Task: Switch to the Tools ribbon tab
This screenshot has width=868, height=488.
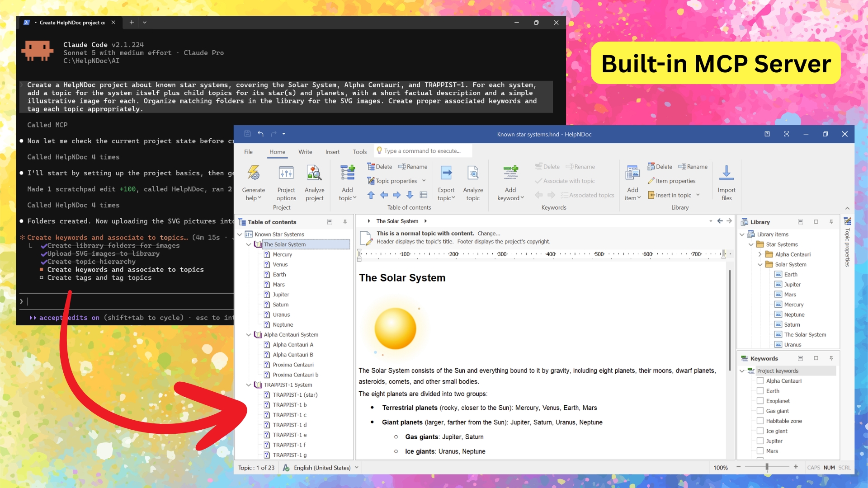Action: [360, 152]
